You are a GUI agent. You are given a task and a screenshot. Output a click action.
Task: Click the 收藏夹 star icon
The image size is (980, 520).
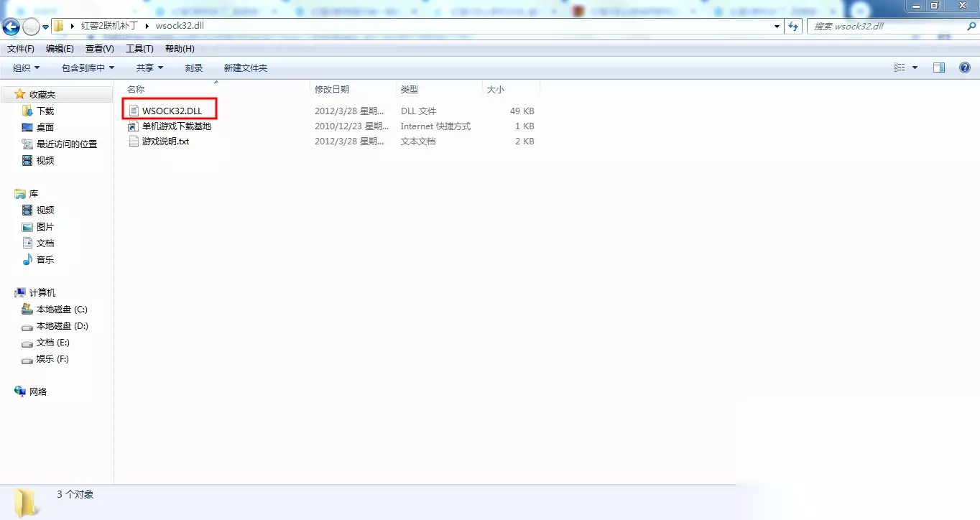pyautogui.click(x=20, y=94)
